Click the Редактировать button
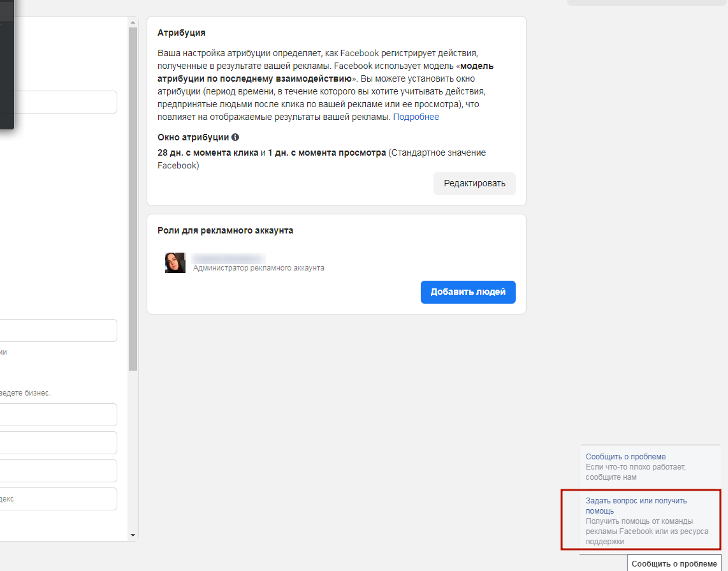Image resolution: width=728 pixels, height=571 pixels. click(x=474, y=184)
